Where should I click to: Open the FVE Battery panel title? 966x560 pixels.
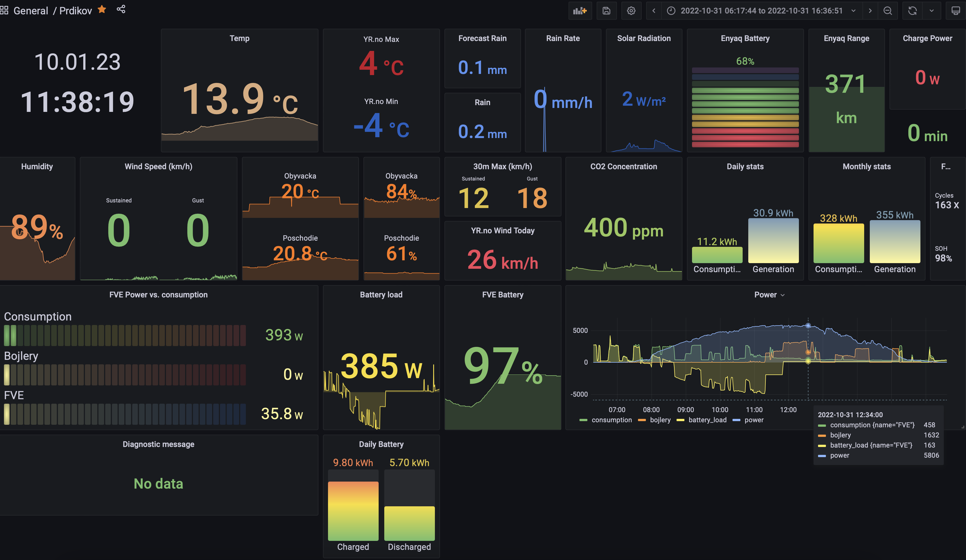502,295
